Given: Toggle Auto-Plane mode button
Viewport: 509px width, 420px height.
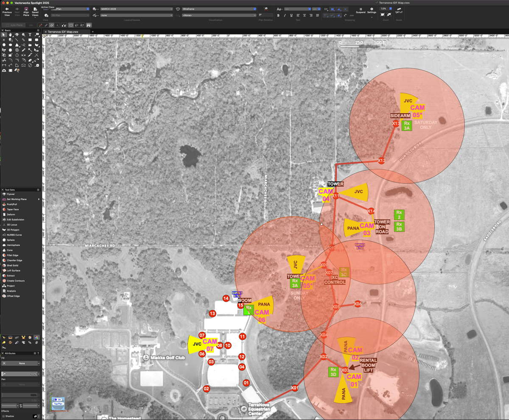Looking at the screenshot, I should [x=14, y=25].
